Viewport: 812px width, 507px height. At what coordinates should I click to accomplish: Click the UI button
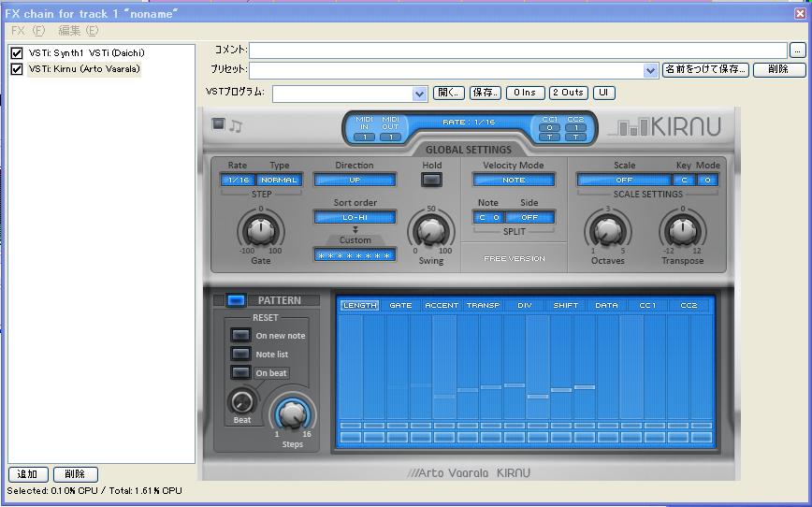tap(603, 93)
